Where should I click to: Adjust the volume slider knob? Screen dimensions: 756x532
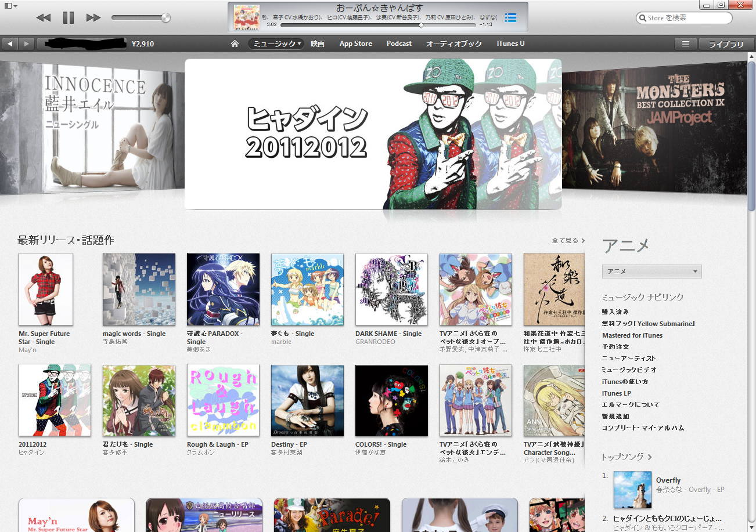tap(165, 18)
